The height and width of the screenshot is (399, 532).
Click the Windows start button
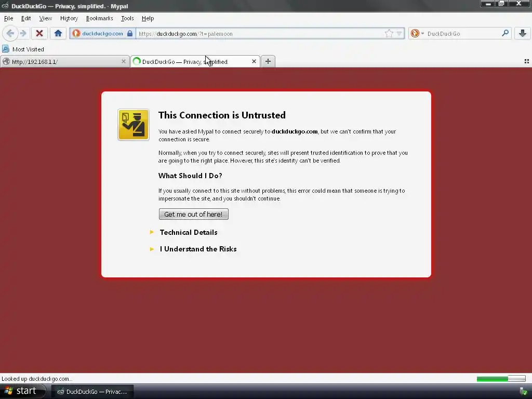pyautogui.click(x=22, y=391)
